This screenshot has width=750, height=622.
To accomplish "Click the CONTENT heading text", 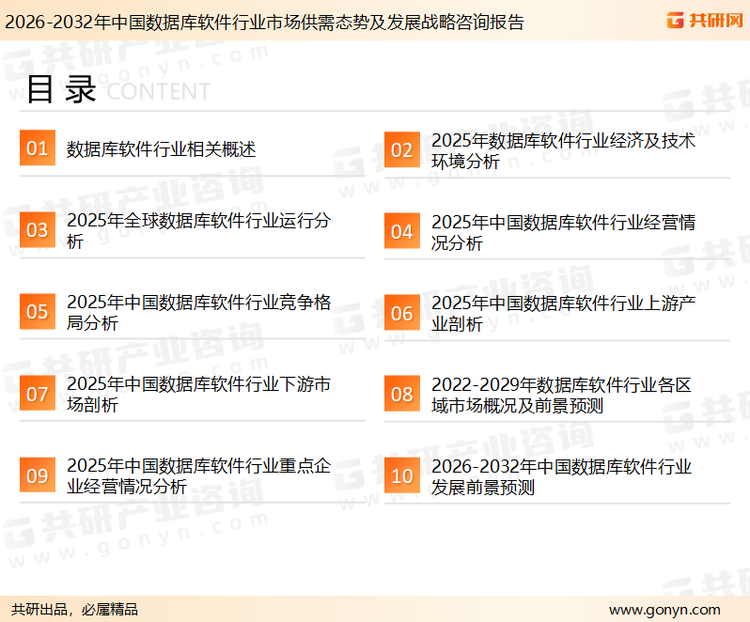I will [158, 91].
